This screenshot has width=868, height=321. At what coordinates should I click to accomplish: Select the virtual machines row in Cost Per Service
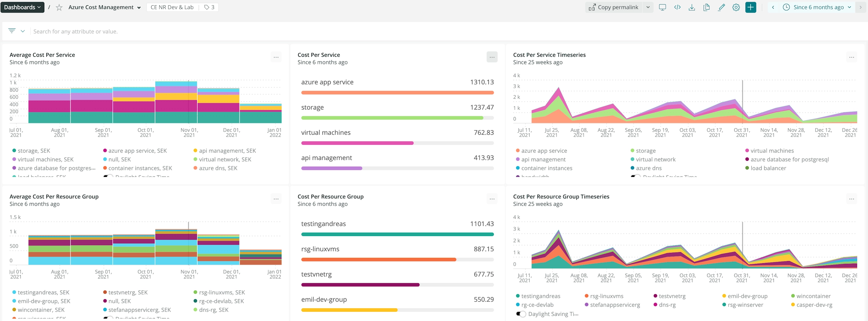(397, 137)
